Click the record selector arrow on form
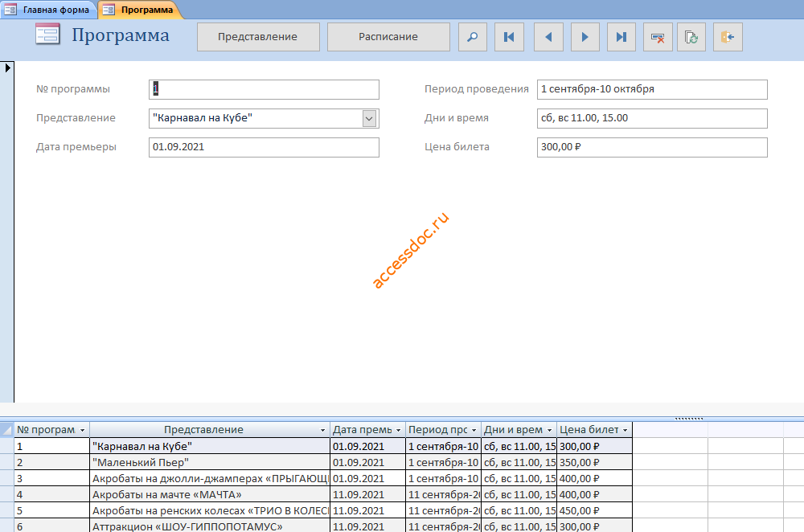This screenshot has width=804, height=532. (7, 68)
